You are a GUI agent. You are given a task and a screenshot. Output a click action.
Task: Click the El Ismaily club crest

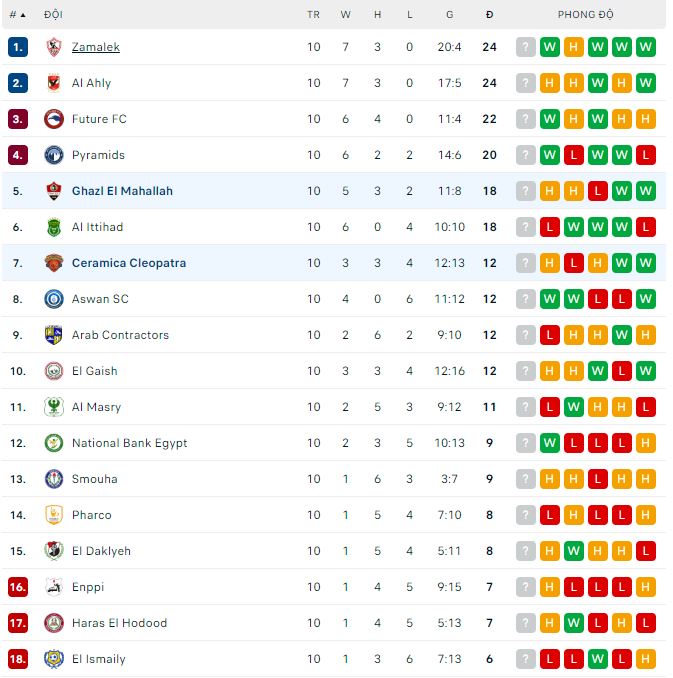tap(53, 659)
